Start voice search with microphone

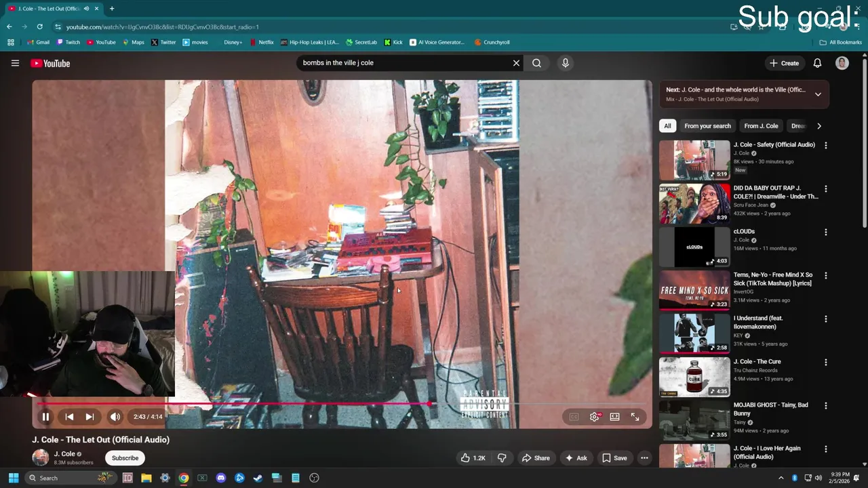point(565,63)
